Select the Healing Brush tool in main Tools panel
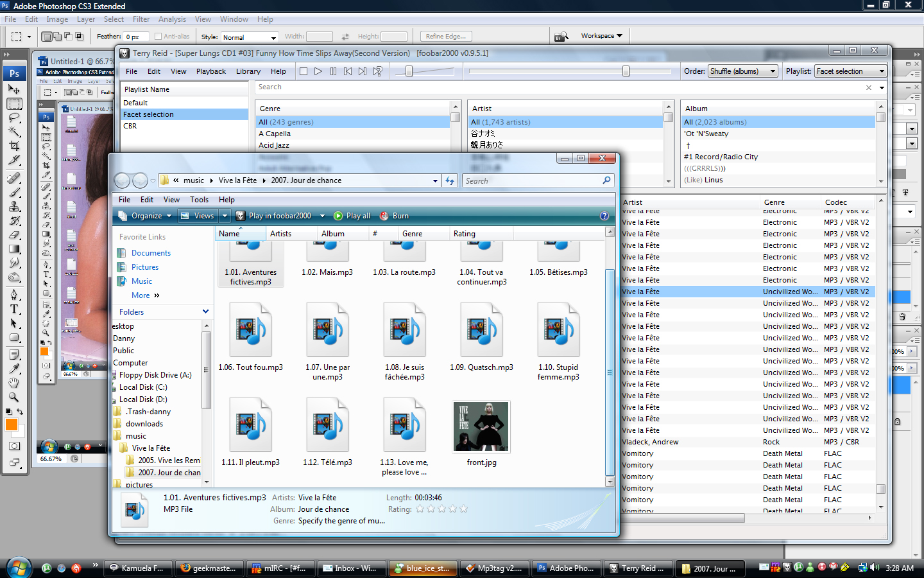Viewport: 924px width, 578px height. point(14,179)
